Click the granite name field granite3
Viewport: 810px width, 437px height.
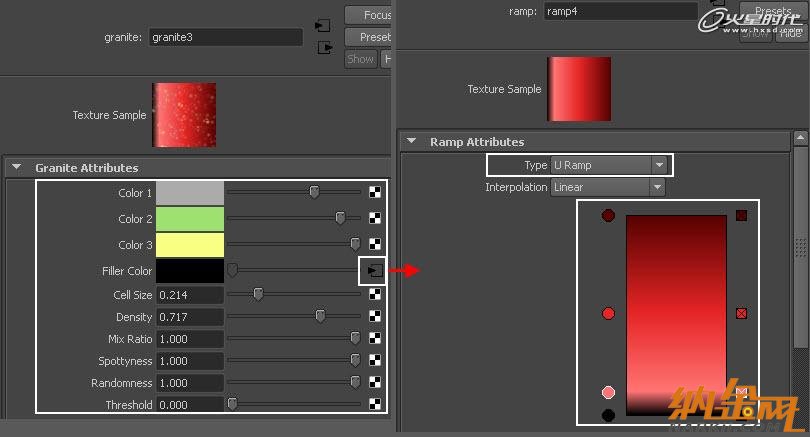226,37
